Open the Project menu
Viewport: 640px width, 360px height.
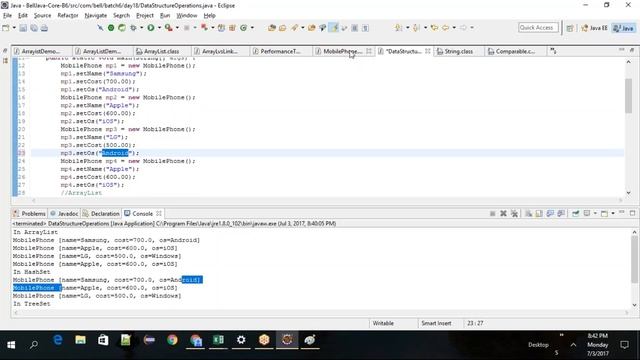(145, 16)
